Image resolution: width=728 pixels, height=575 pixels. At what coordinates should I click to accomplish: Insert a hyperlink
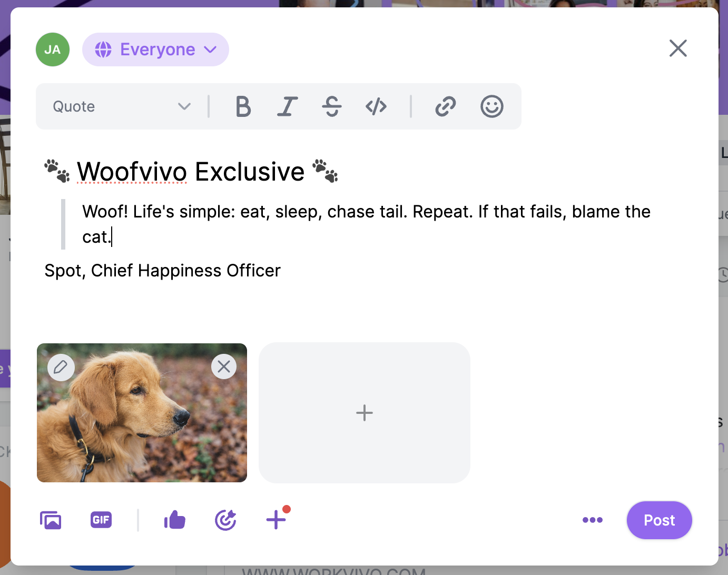click(446, 106)
